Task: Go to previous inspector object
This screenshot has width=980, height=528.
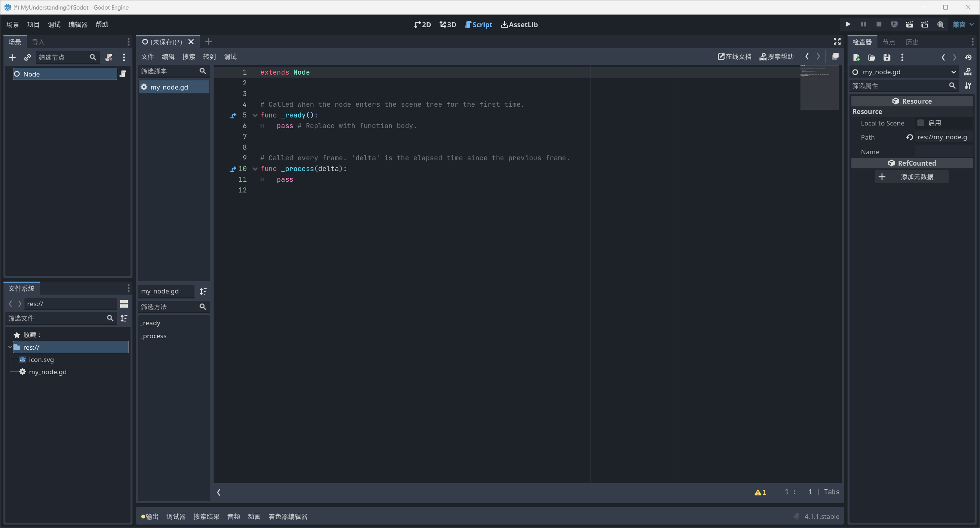Action: click(943, 57)
